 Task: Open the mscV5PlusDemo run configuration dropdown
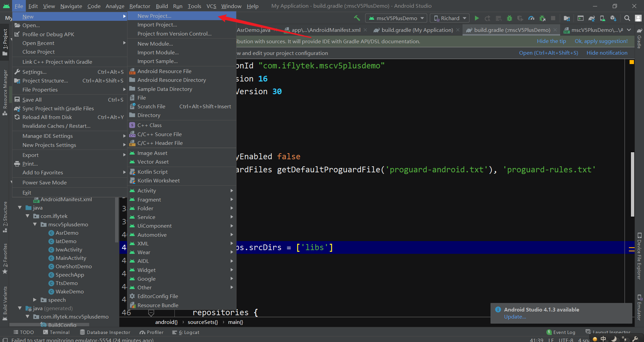tap(396, 18)
